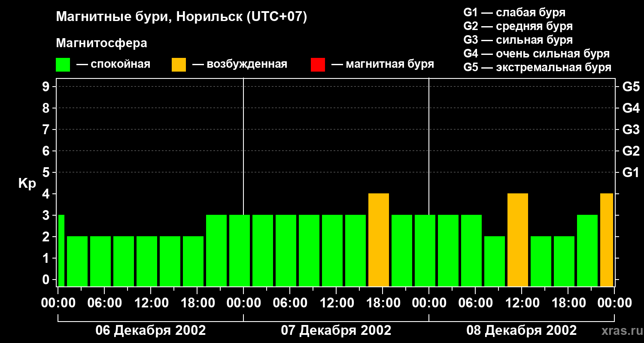
Task: Select the orange "возбужденная" legend swatch
Action: click(179, 65)
